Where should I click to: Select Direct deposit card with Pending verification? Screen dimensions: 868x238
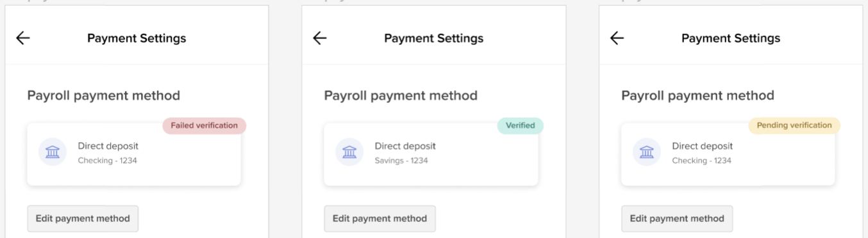click(x=728, y=154)
